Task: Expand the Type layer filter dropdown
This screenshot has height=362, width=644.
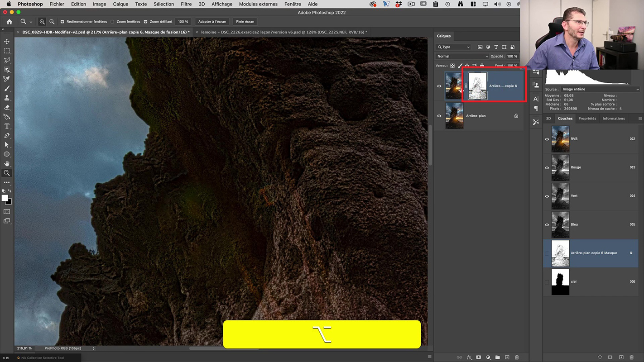Action: pyautogui.click(x=454, y=47)
